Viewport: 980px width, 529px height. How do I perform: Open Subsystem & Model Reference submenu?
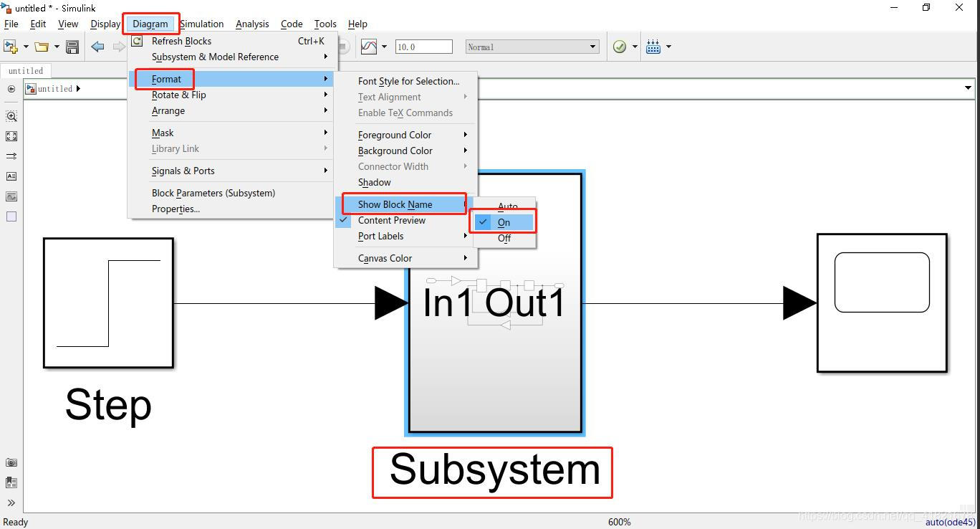(x=231, y=57)
